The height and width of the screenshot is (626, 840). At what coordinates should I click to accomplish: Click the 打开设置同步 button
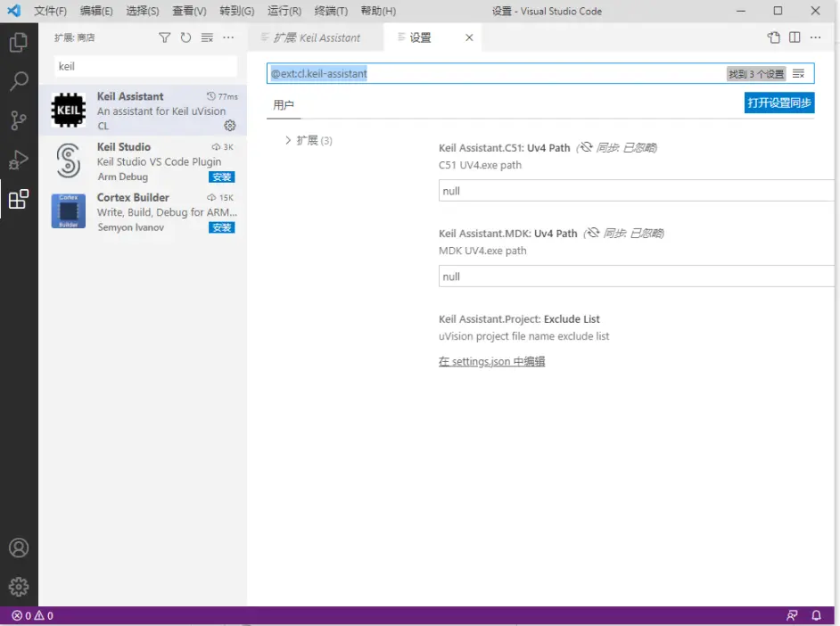(x=779, y=103)
